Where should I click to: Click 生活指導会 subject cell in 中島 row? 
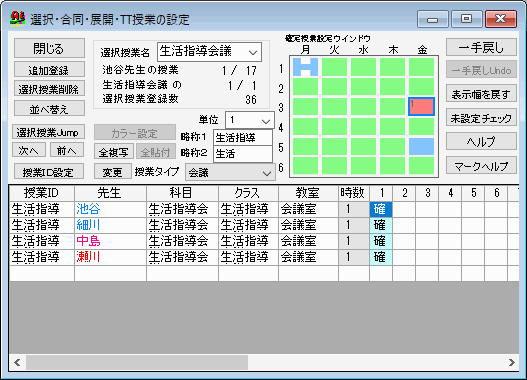click(x=182, y=241)
